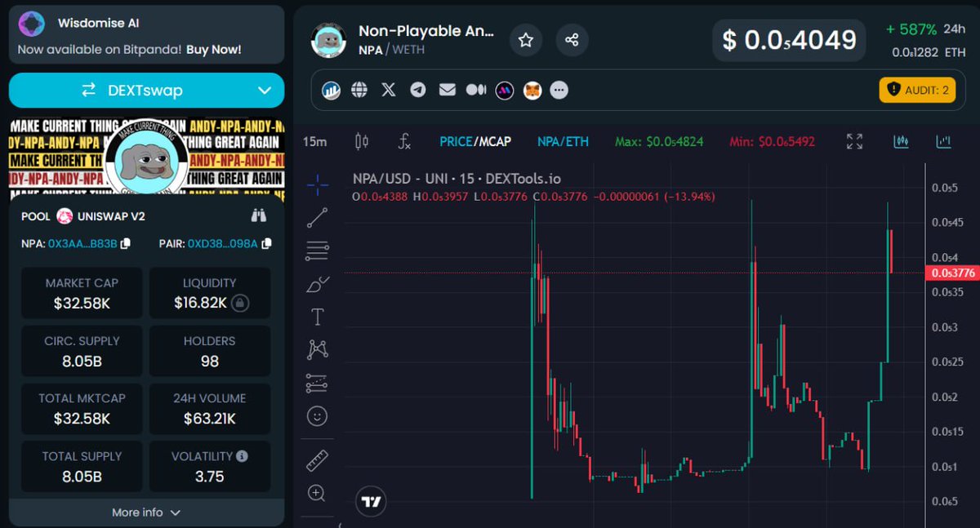Screen dimensions: 980x528
Task: Click the purple M logo icon
Action: point(505,90)
